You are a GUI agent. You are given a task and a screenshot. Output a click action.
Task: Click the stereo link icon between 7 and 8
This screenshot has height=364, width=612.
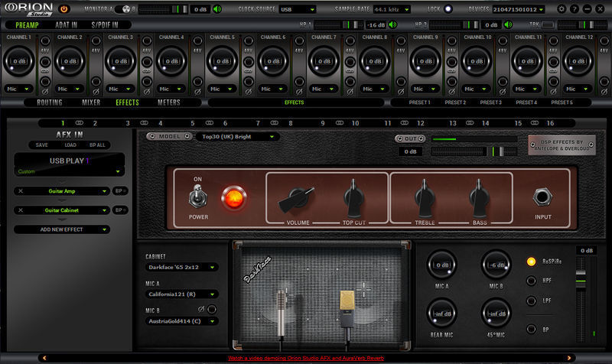coord(275,122)
